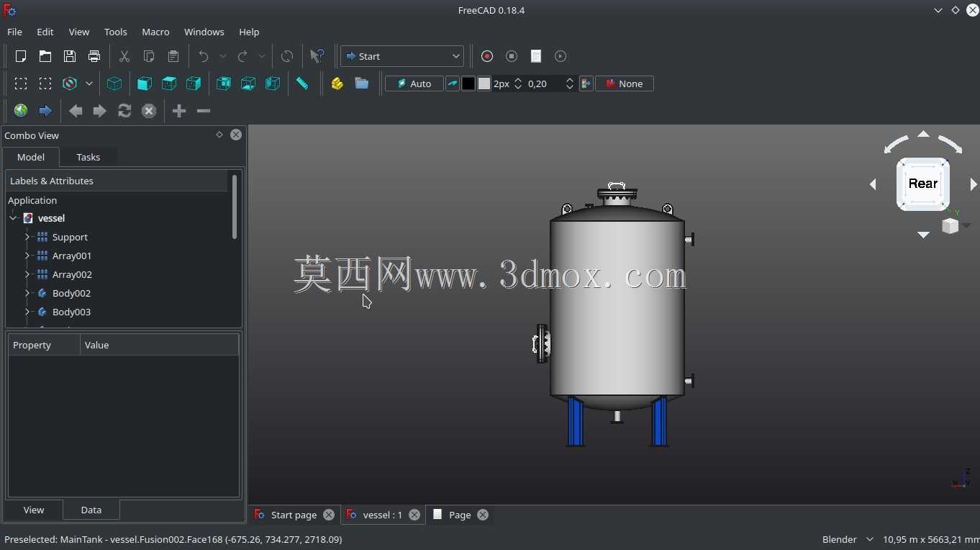
Task: Execute macro with the play icon
Action: tap(561, 56)
